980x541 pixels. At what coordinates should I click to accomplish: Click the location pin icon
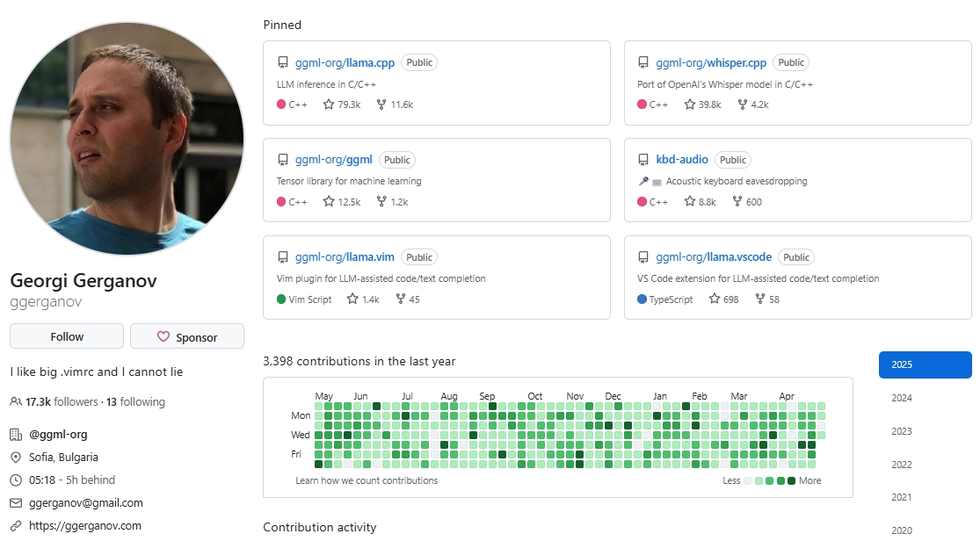coord(16,458)
